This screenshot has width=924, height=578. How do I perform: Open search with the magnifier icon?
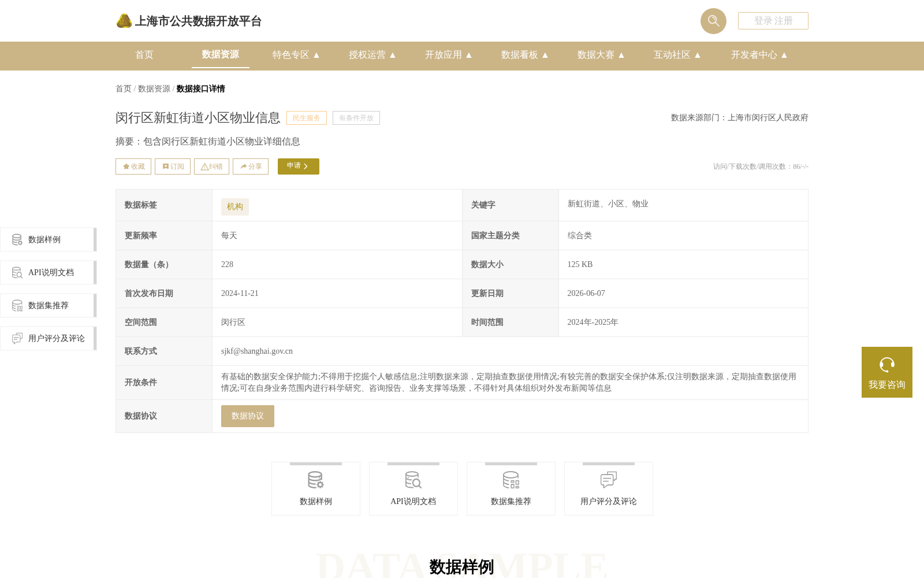coord(713,21)
